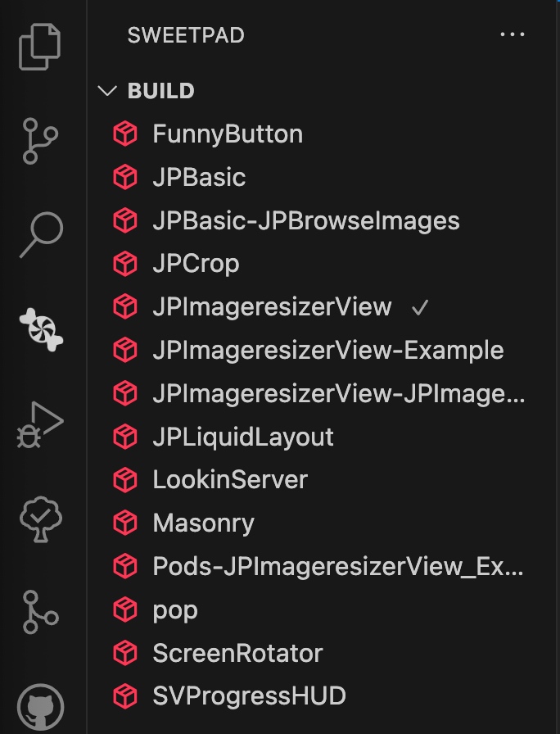Screen dimensions: 560x734
Task: Select the LookinServer scheme
Action: 230,480
